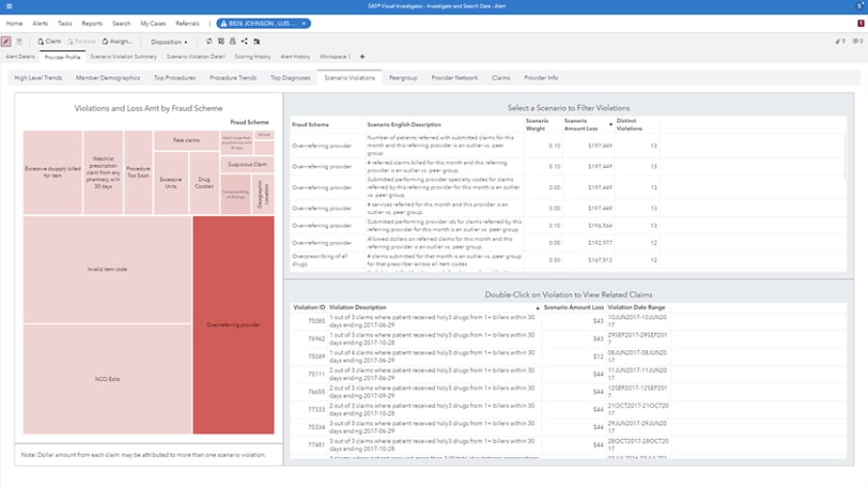Click the print icon in the toolbar

(232, 41)
